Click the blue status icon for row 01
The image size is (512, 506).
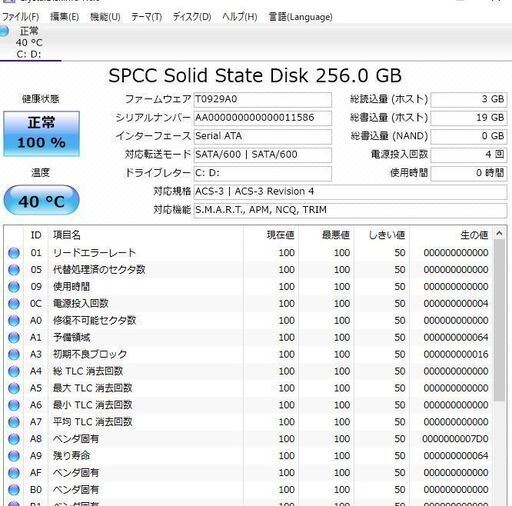point(14,253)
